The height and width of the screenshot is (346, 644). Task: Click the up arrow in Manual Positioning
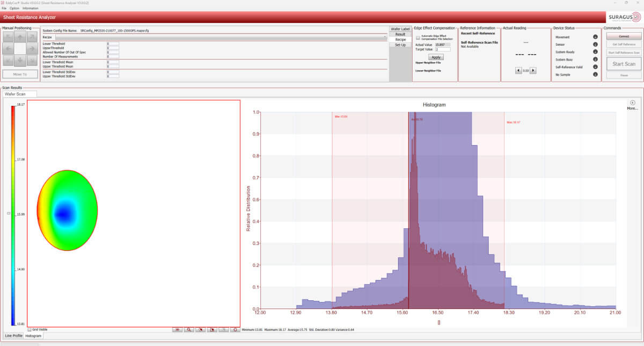click(19, 37)
